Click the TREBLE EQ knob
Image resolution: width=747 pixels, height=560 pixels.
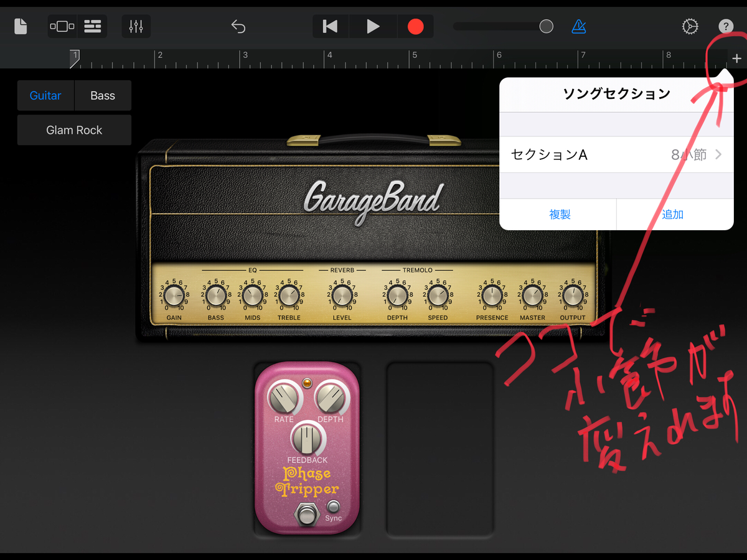289,295
